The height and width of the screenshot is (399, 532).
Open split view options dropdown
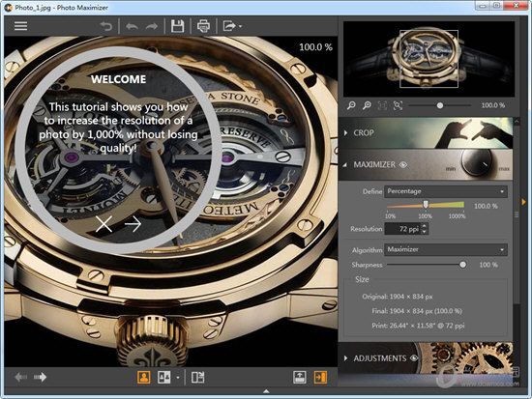point(177,378)
